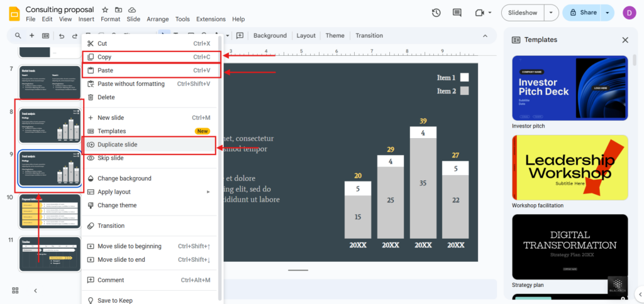The width and height of the screenshot is (644, 304).
Task: Hide the menus with toolbar chevron
Action: pos(485,36)
